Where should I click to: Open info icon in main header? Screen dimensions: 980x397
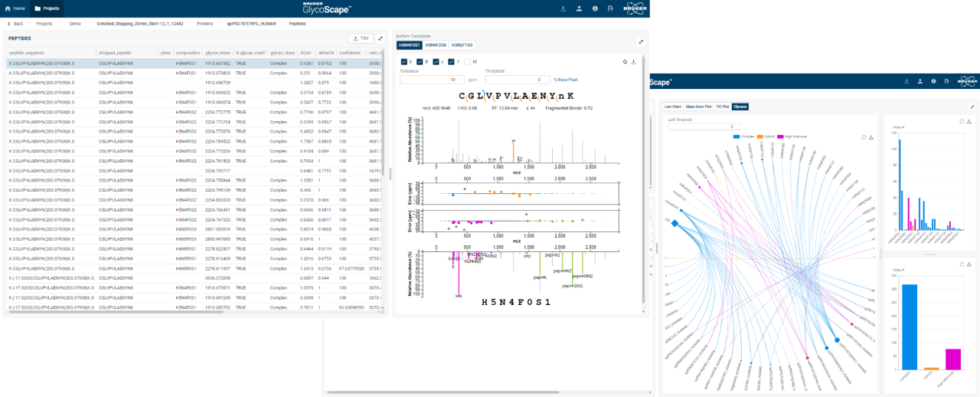pos(594,8)
